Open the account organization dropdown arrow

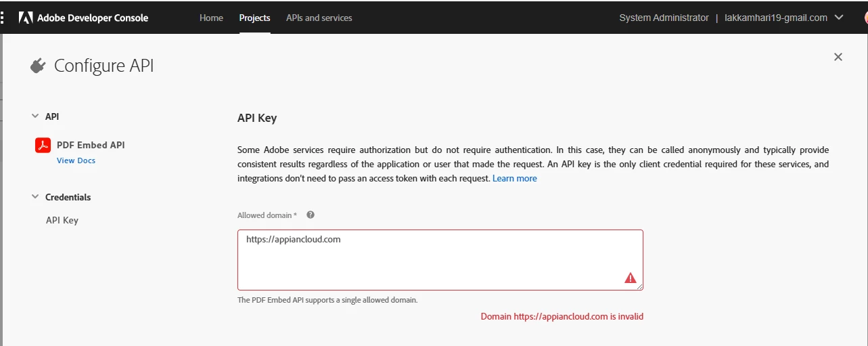click(840, 18)
